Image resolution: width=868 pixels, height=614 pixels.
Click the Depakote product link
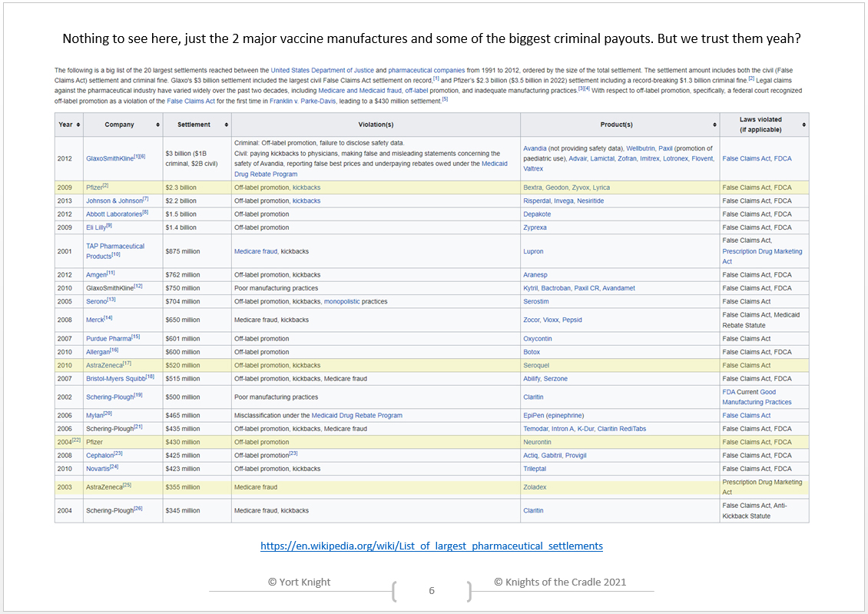click(x=537, y=214)
